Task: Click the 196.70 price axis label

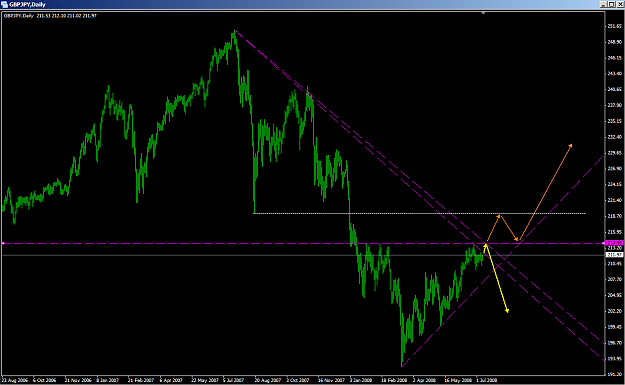Action: (614, 343)
